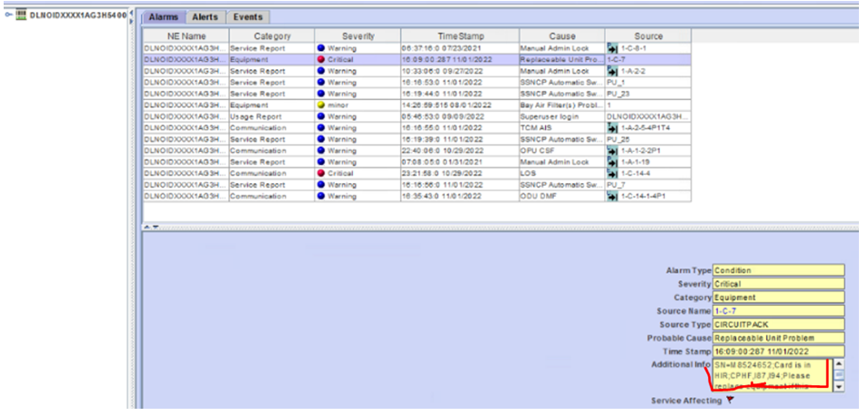Select the LOS cause cell
868x416 pixels.
coord(562,173)
